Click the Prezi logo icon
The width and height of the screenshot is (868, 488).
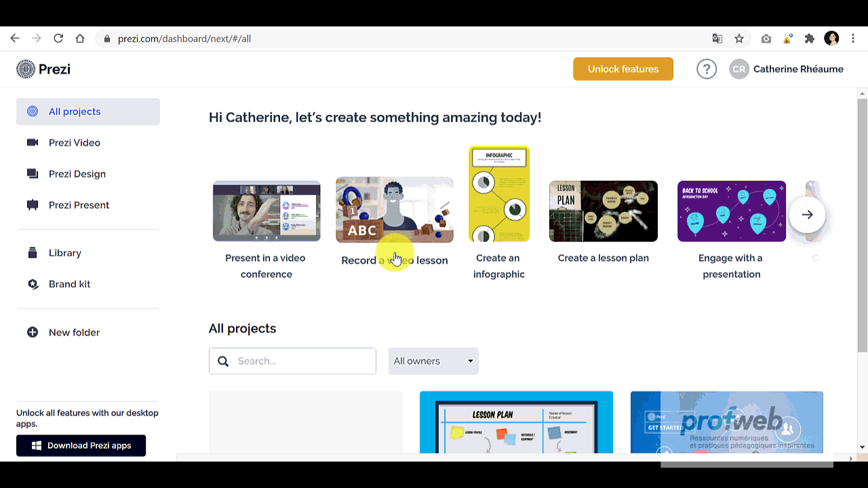(x=26, y=69)
